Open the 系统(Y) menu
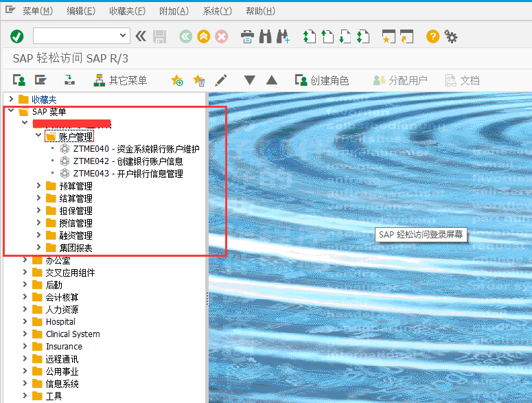This screenshot has width=532, height=403. click(217, 11)
